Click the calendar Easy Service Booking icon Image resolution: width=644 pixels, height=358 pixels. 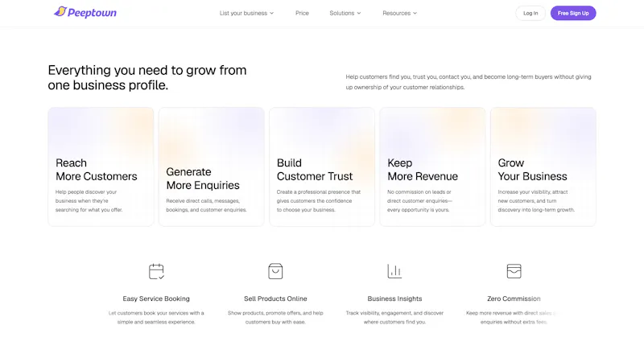(156, 271)
